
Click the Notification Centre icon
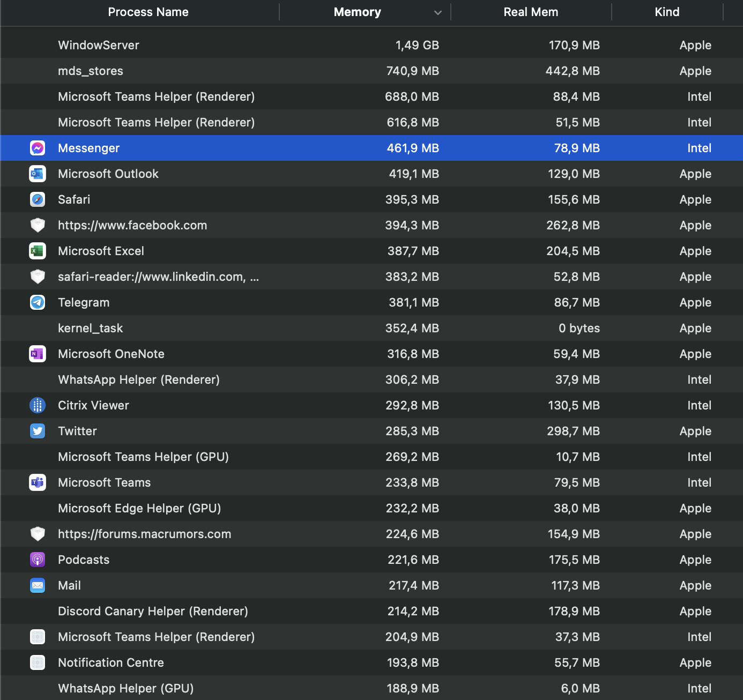[x=38, y=662]
